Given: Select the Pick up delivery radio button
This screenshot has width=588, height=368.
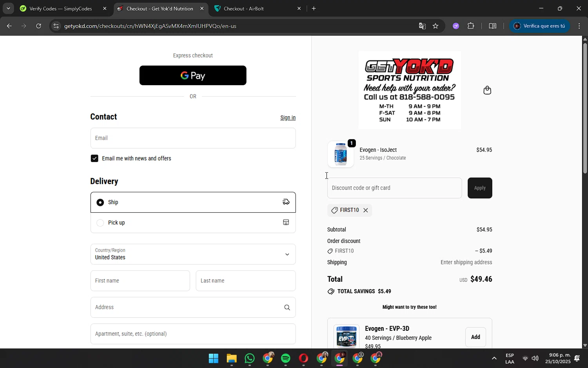Looking at the screenshot, I should [100, 223].
